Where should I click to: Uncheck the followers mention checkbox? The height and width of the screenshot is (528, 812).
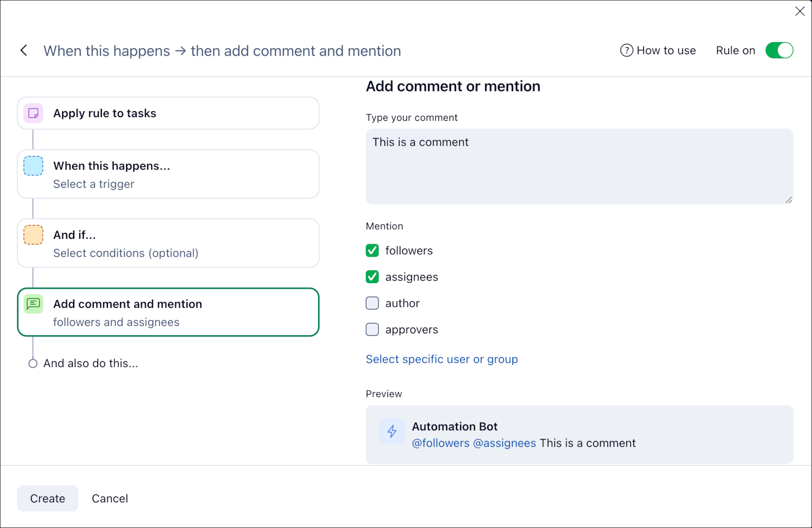[372, 250]
